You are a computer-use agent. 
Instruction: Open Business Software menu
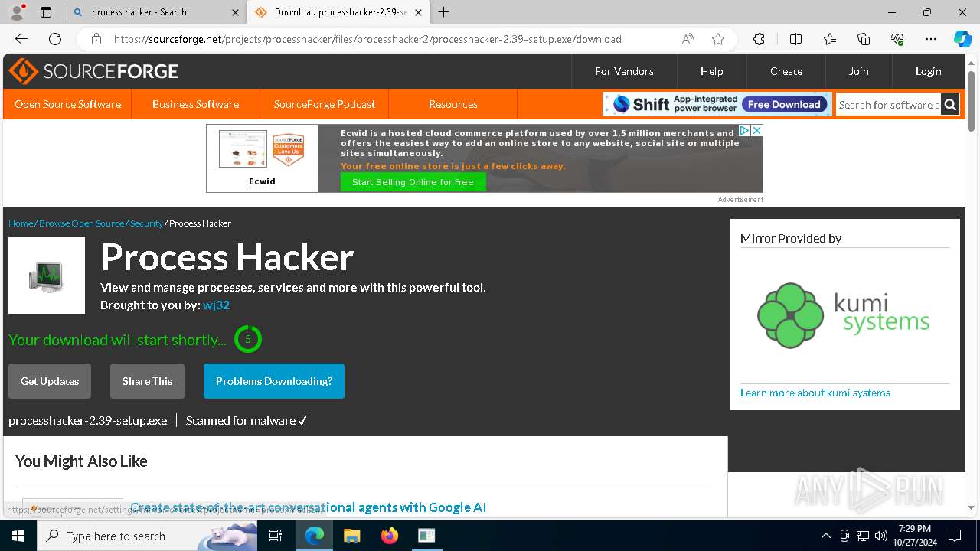click(195, 104)
